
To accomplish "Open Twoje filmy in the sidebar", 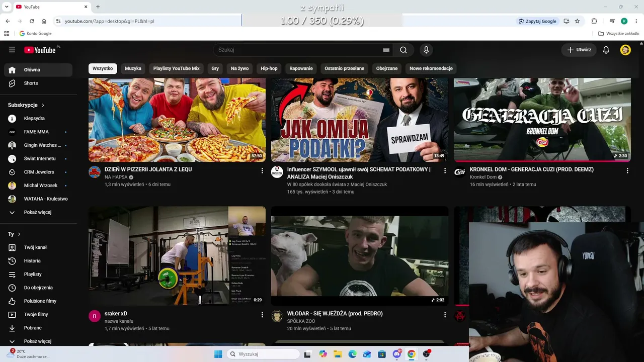I will click(38, 315).
